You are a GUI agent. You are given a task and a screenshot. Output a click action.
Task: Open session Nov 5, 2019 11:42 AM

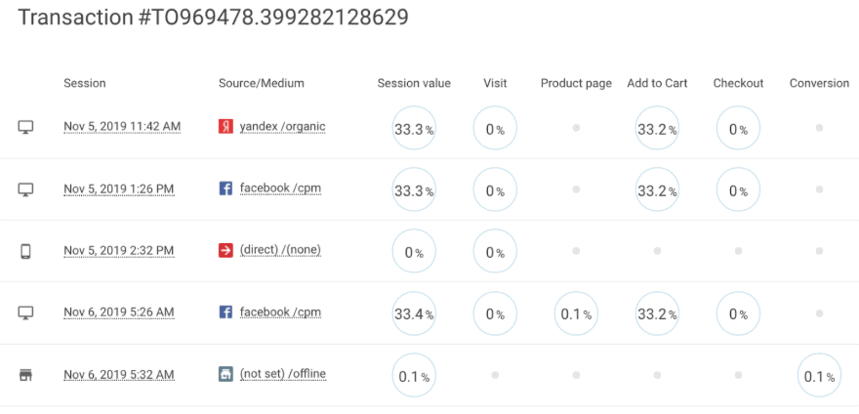coord(122,127)
